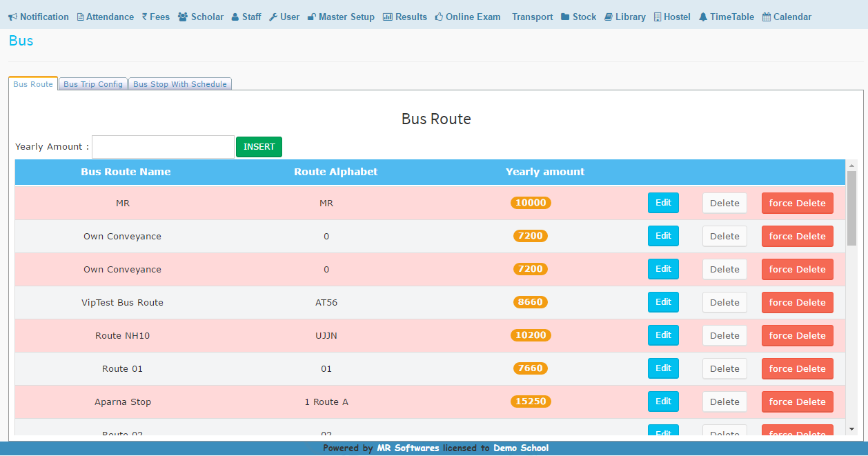The height and width of the screenshot is (456, 868).
Task: Click the Fees rupee icon
Action: tap(144, 17)
